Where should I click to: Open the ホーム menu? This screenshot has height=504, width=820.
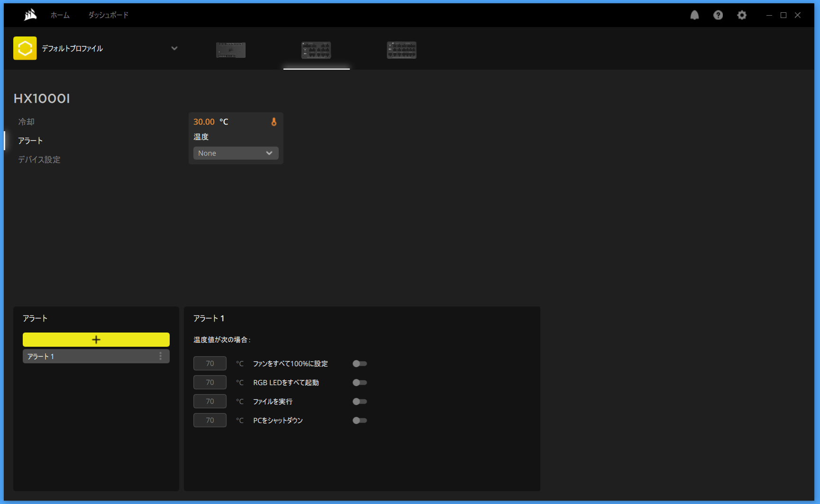tap(60, 15)
